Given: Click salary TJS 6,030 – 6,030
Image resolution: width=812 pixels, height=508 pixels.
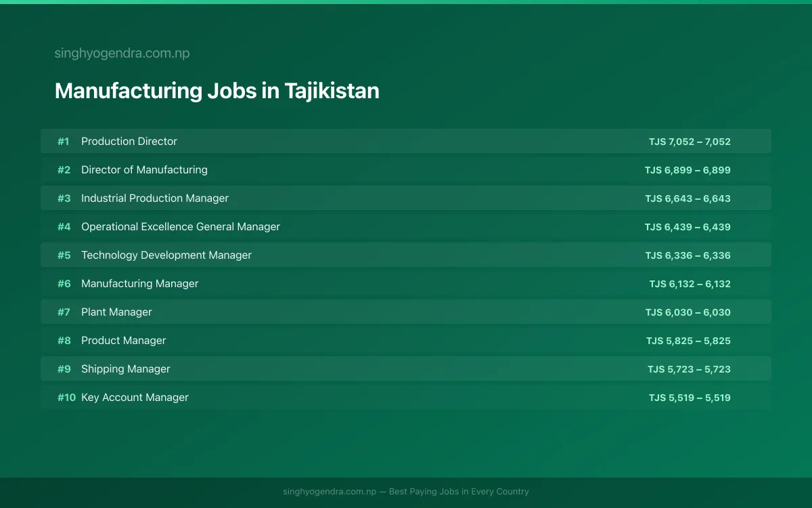Looking at the screenshot, I should [x=687, y=312].
